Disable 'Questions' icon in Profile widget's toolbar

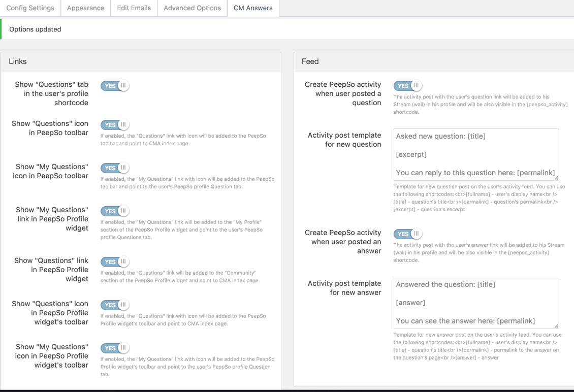click(115, 305)
